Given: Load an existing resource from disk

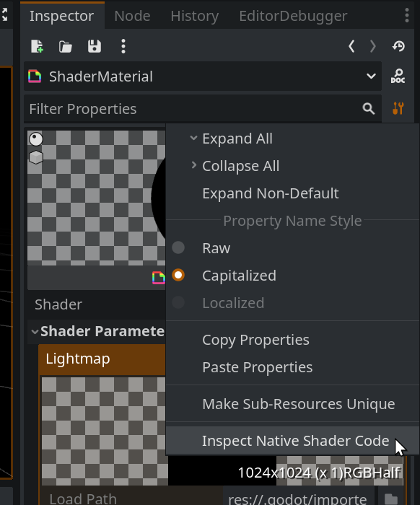Looking at the screenshot, I should pyautogui.click(x=66, y=46).
